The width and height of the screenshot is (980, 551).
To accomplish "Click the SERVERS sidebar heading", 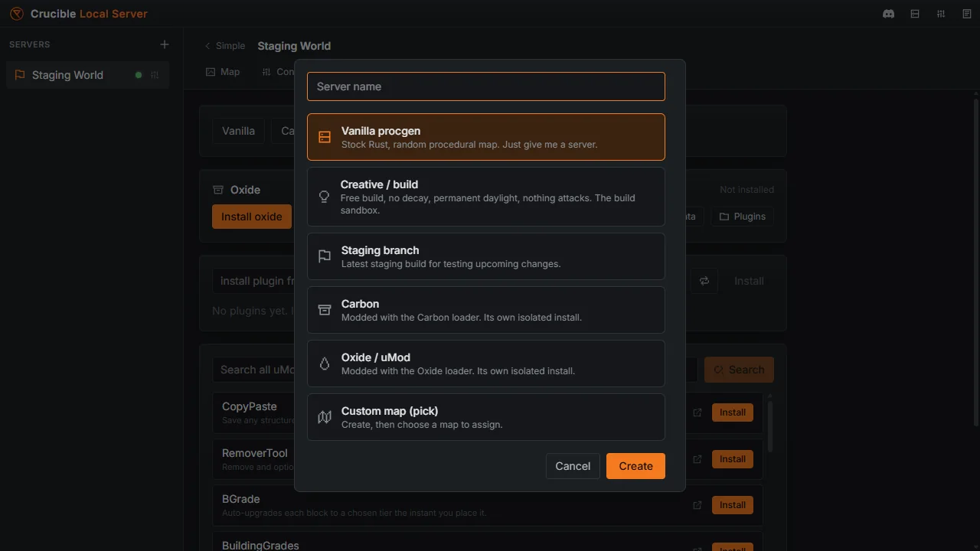I will tap(30, 44).
